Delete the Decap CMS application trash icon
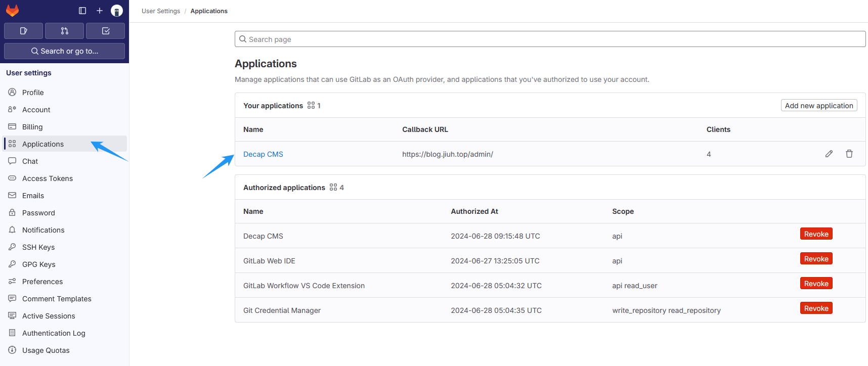Viewport: 868px width, 366px height. 849,154
